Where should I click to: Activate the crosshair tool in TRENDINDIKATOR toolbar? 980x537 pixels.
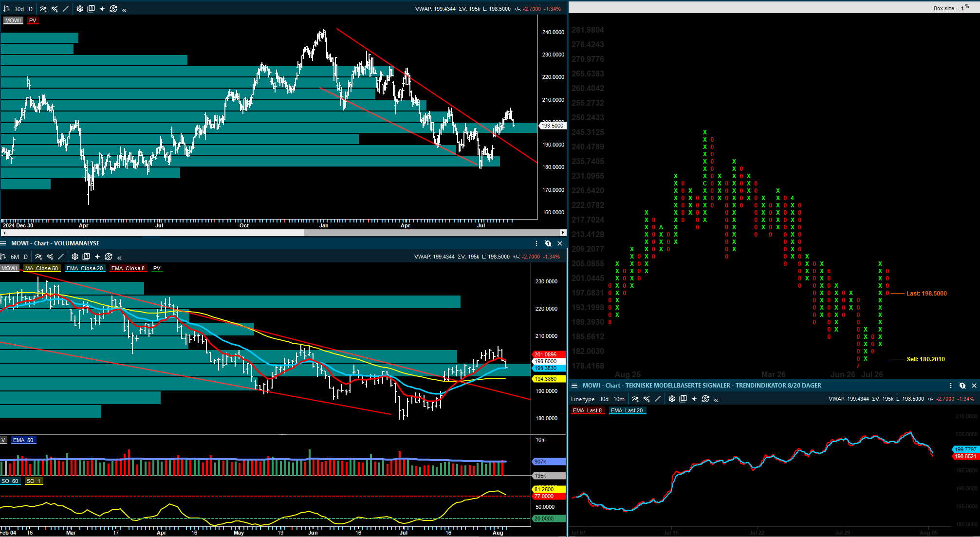coord(694,399)
